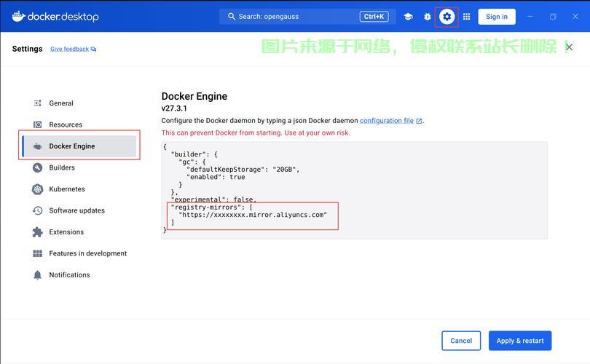590x364 pixels.
Task: Click in the search field
Action: (x=307, y=17)
